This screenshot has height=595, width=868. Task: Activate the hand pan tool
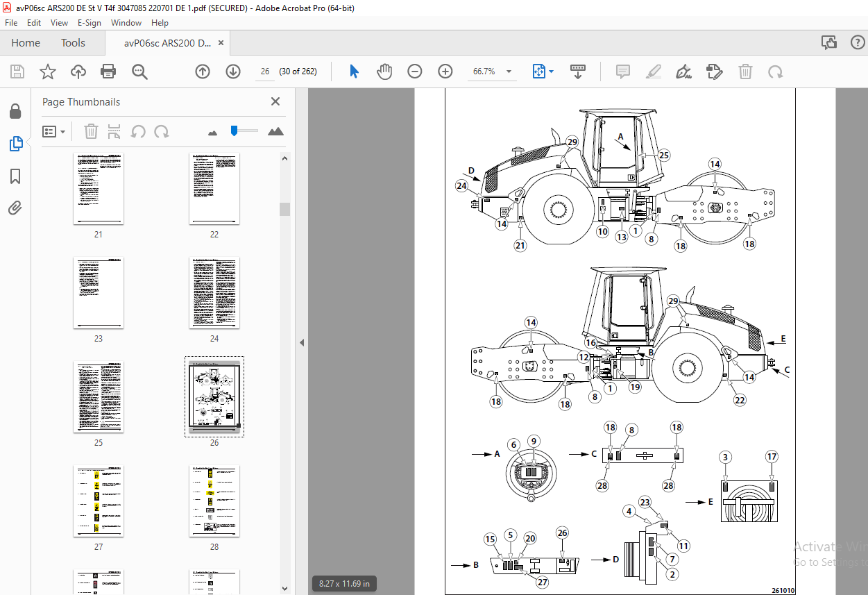tap(384, 72)
